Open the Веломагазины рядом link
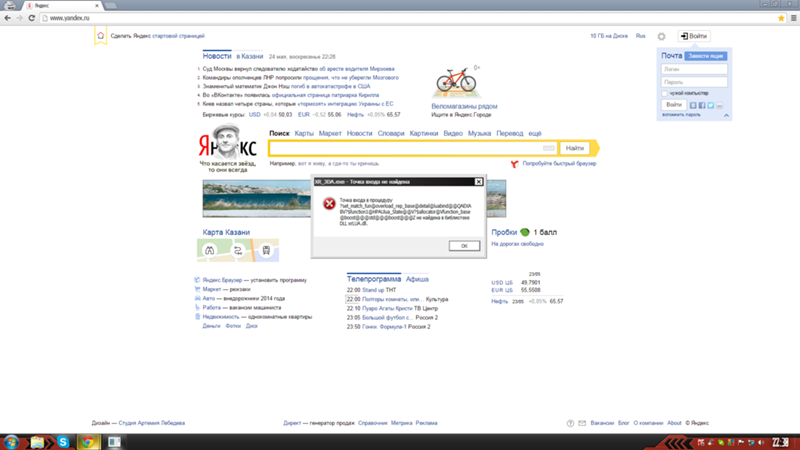The image size is (800, 450). 464,106
